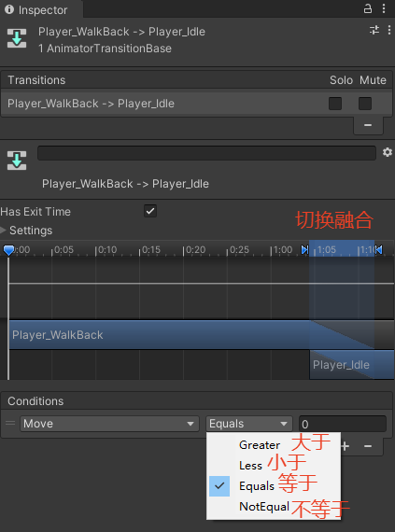Choose Equals from the condition menu
Image resolution: width=395 pixels, height=532 pixels.
274,486
